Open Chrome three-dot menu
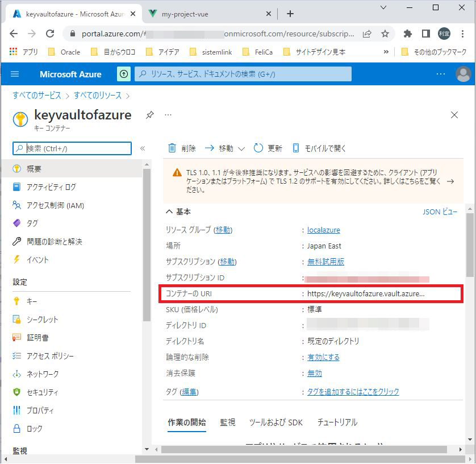Viewport: 476px width, 464px height. [462, 34]
